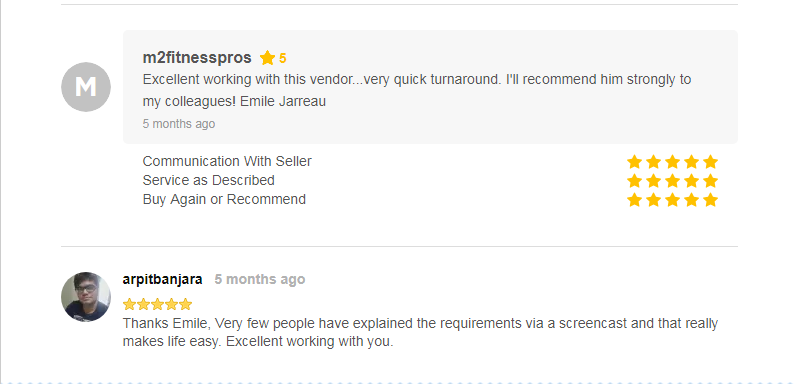Click the Buy Again or Recommend label
The image size is (796, 384).
click(x=224, y=199)
